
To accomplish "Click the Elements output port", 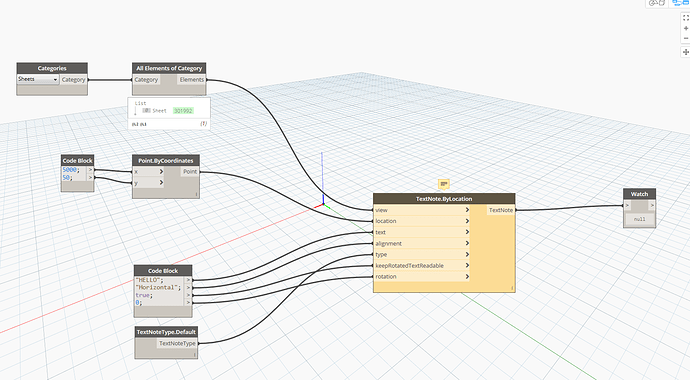I will coord(192,80).
